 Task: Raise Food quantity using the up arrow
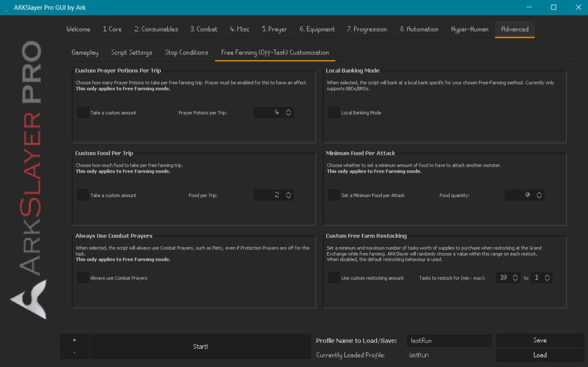coord(539,193)
